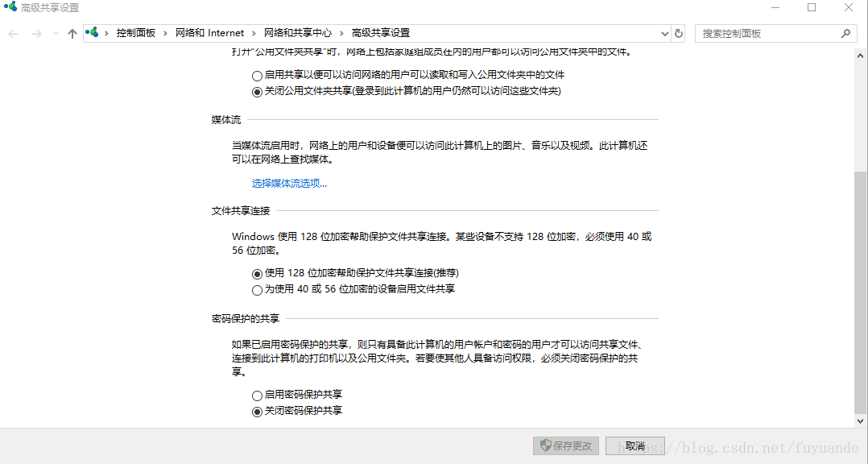The width and height of the screenshot is (868, 464).
Task: Enable 启用密码保护共享 option
Action: tap(256, 395)
